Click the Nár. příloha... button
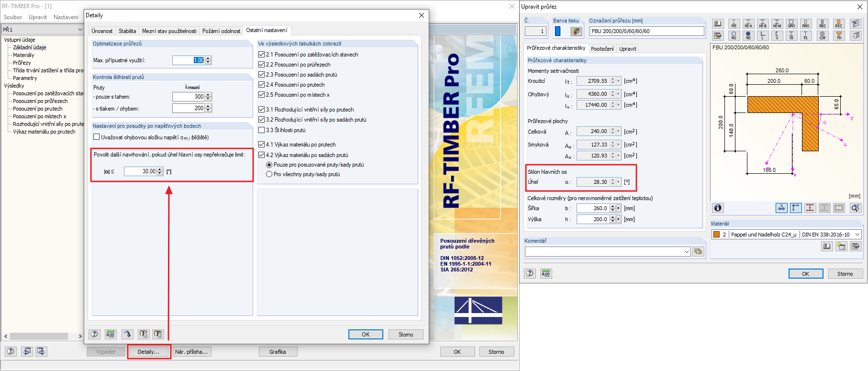The height and width of the screenshot is (371, 868). pyautogui.click(x=191, y=352)
